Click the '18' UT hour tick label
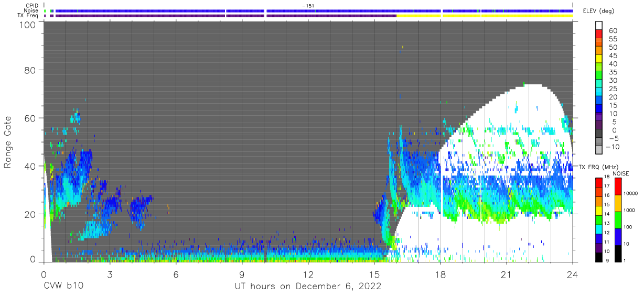644x297 pixels. click(x=441, y=274)
